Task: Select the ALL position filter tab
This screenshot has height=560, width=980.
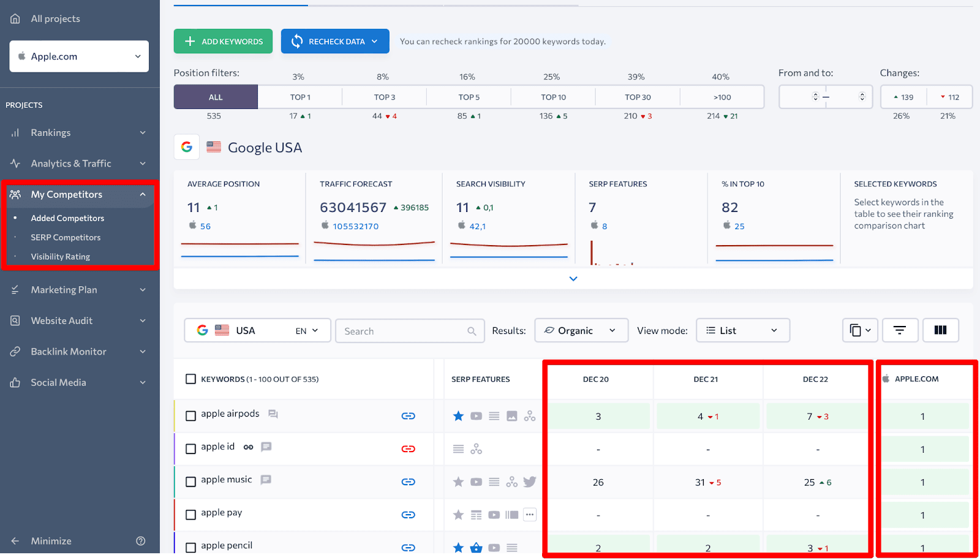Action: (x=216, y=97)
